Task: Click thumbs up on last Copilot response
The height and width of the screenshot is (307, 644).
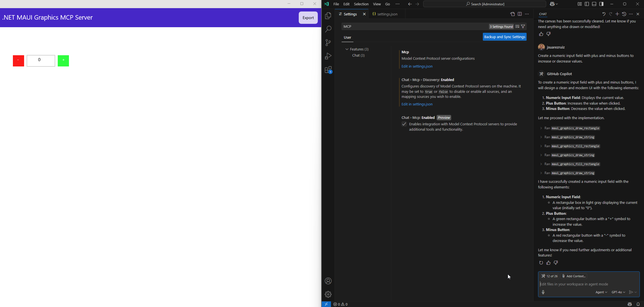Action: pyautogui.click(x=548, y=263)
